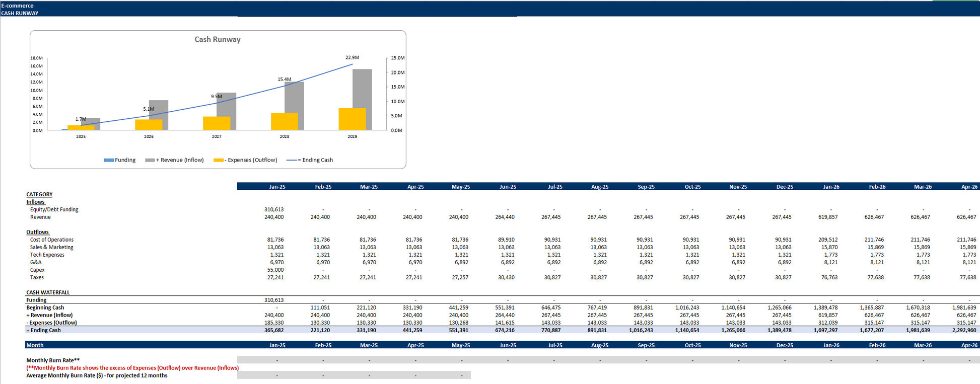Select the underlined Inflows heading
This screenshot has height=384, width=980.
click(35, 202)
